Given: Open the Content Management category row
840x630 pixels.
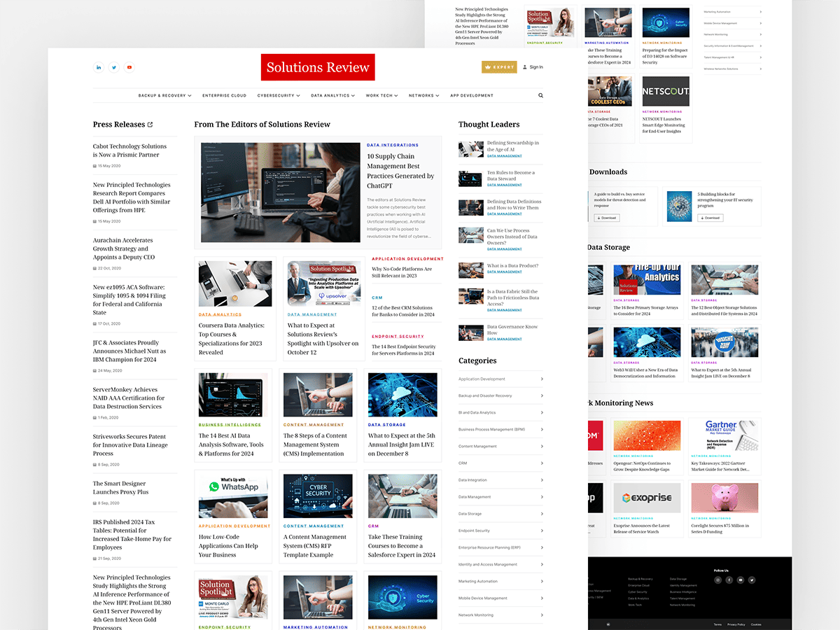Looking at the screenshot, I should pyautogui.click(x=500, y=446).
